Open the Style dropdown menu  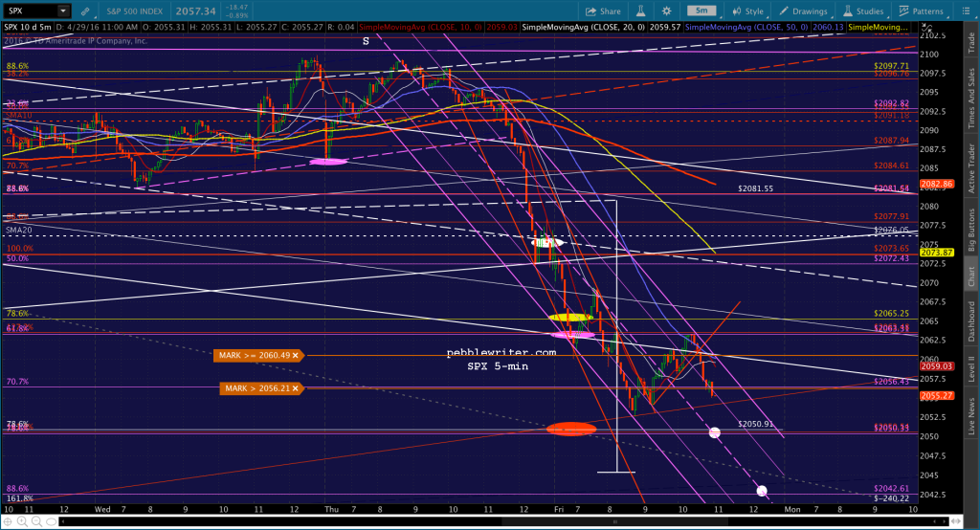748,11
